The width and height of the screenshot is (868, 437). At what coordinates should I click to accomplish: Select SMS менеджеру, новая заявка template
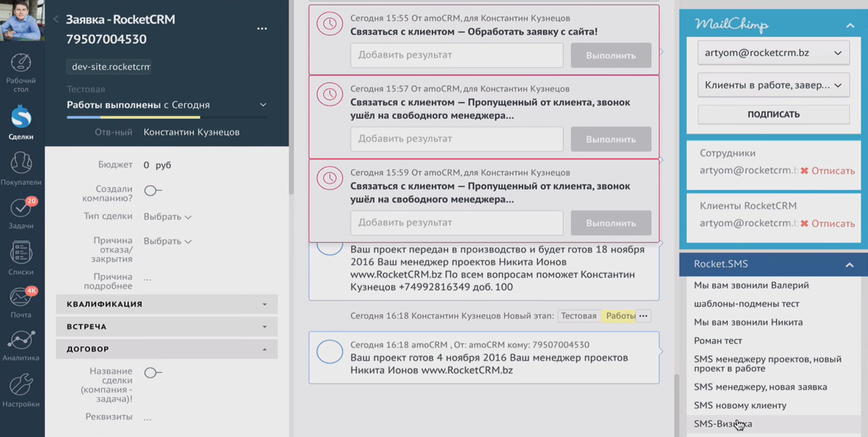click(760, 387)
